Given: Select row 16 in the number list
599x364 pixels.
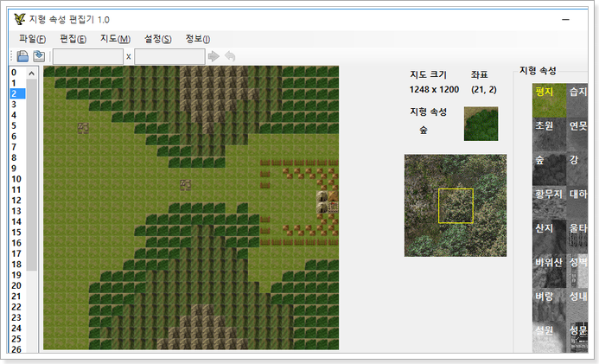Looking at the screenshot, I should click(17, 243).
